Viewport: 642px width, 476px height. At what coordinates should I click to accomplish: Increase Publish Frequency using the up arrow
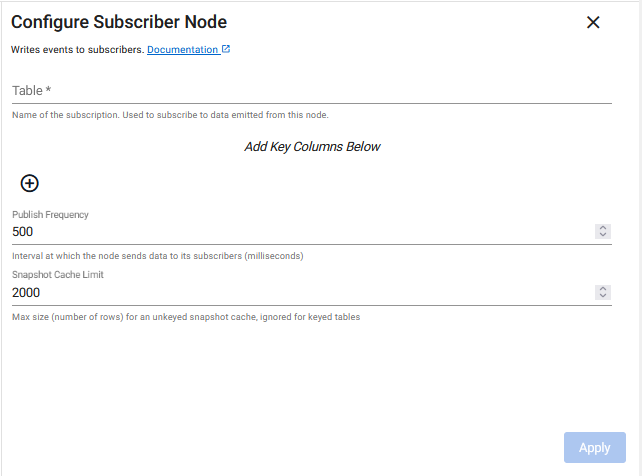[603, 228]
